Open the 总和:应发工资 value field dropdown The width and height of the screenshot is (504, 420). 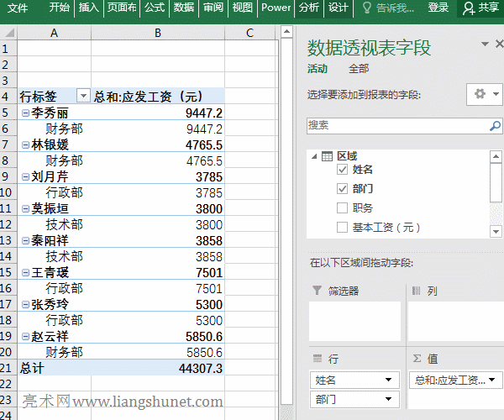492,381
